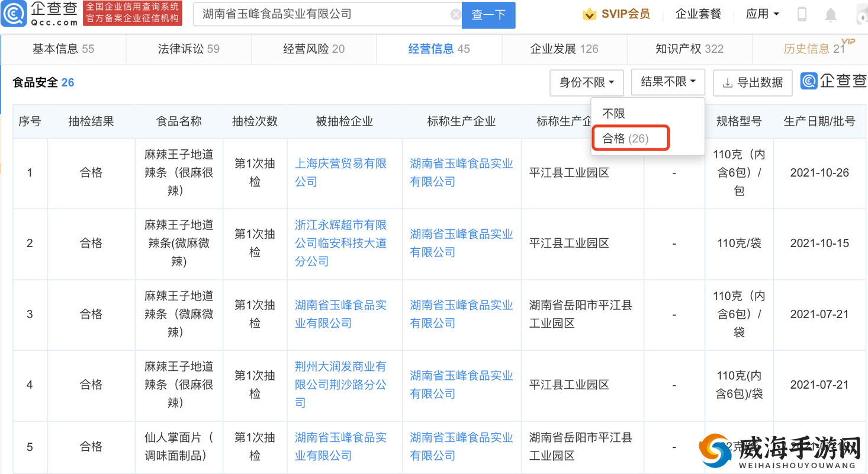Click the 食品名称 column header
Viewport: 868px width, 474px height.
179,121
